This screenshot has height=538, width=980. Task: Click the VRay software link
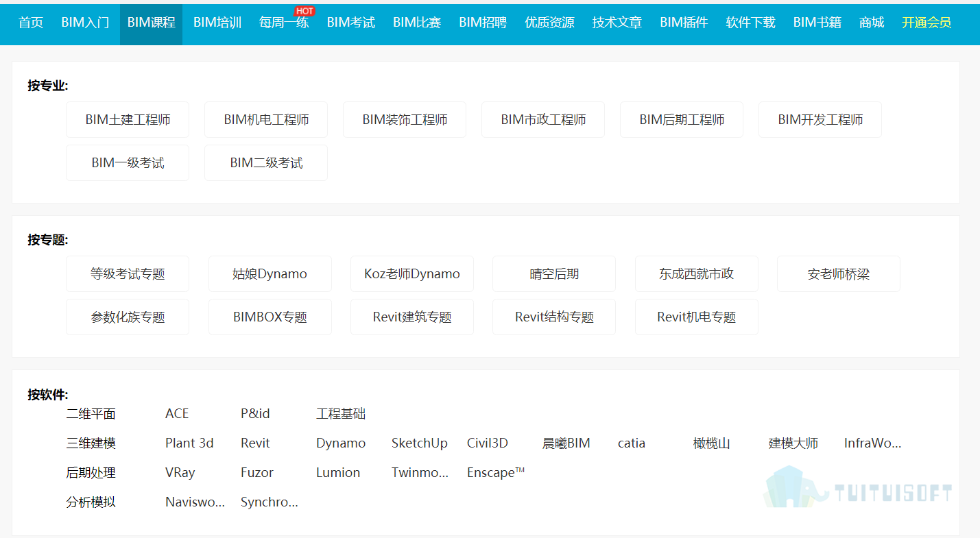180,473
